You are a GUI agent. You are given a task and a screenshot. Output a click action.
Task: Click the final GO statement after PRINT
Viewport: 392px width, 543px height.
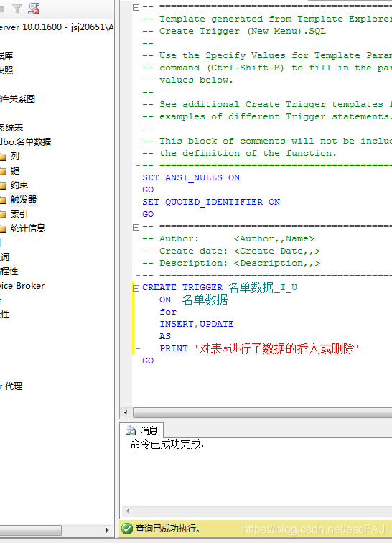click(148, 361)
